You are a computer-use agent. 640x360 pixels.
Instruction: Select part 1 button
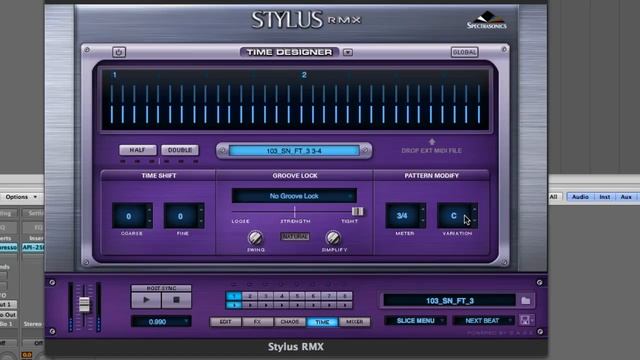click(234, 296)
